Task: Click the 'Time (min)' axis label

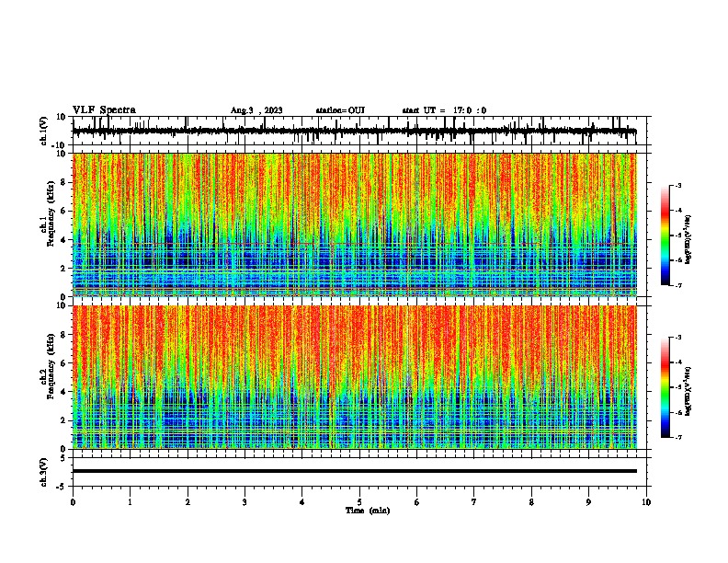Action: 368,511
